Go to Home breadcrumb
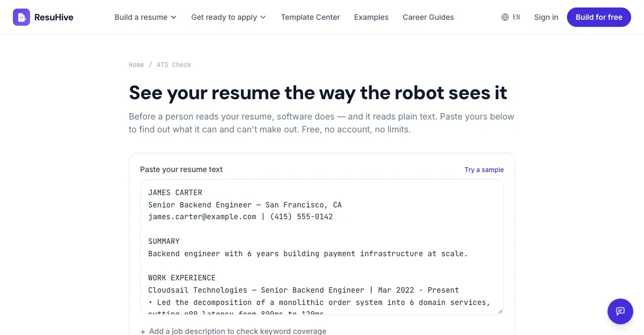Viewport: 644px width, 335px height. 136,65
